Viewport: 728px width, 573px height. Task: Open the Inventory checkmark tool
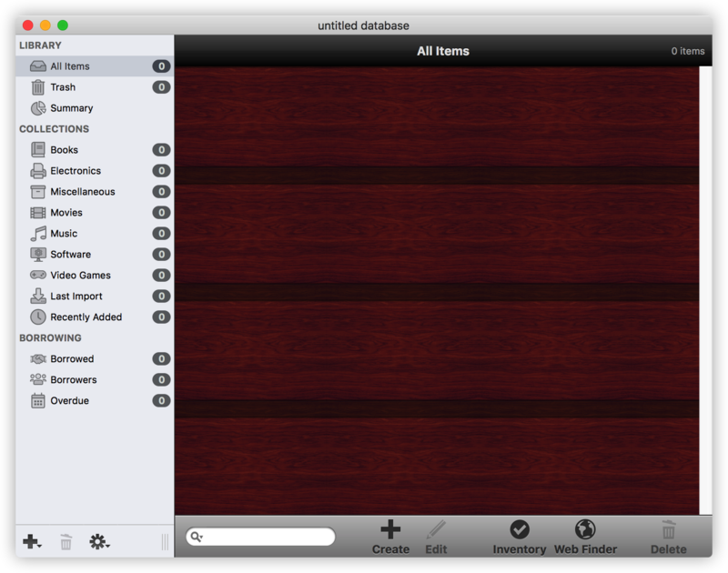pos(520,529)
